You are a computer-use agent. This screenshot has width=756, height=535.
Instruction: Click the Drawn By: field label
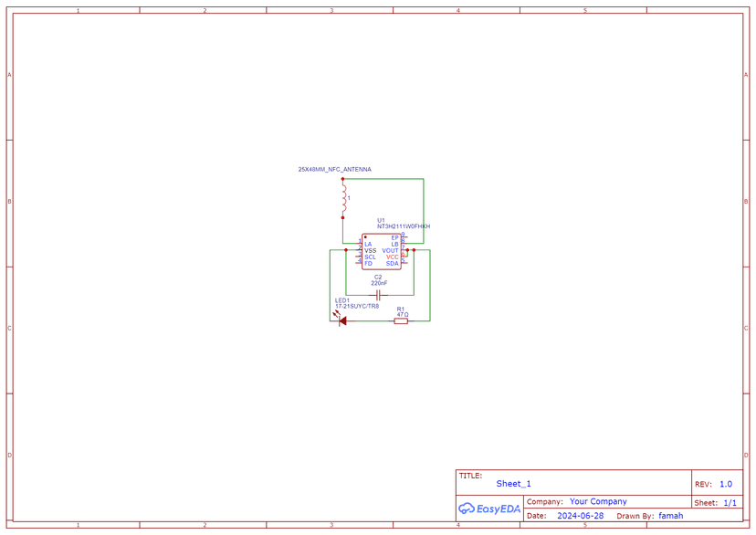[635, 516]
